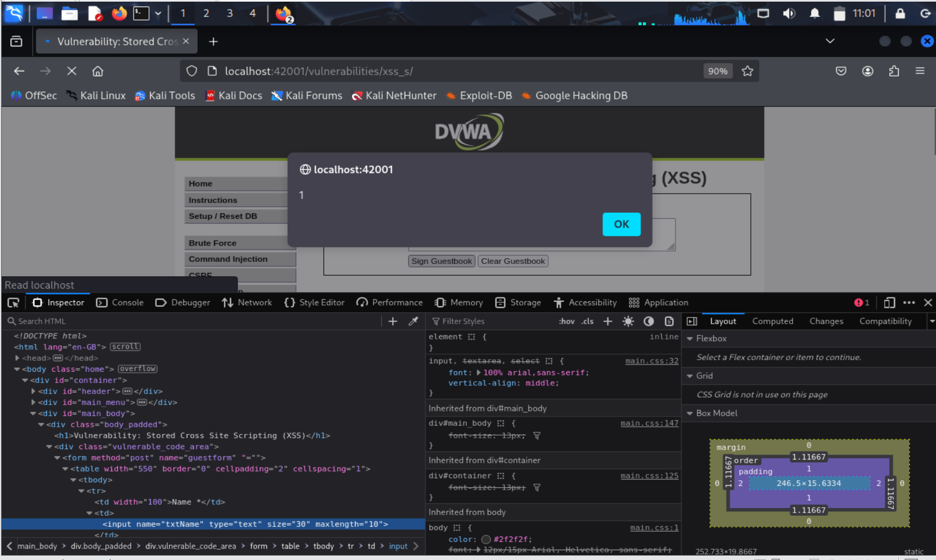This screenshot has width=936, height=560.
Task: Click the Search HTML field
Action: click(194, 321)
